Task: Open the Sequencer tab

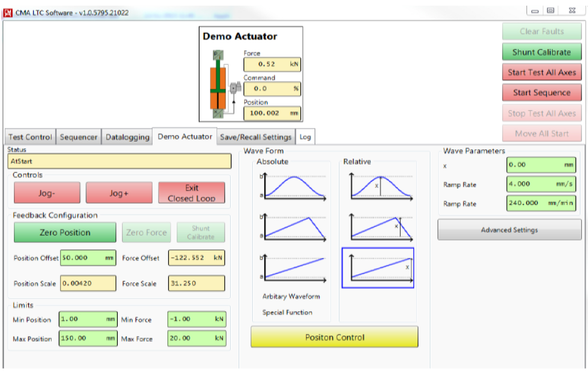Action: [x=79, y=137]
